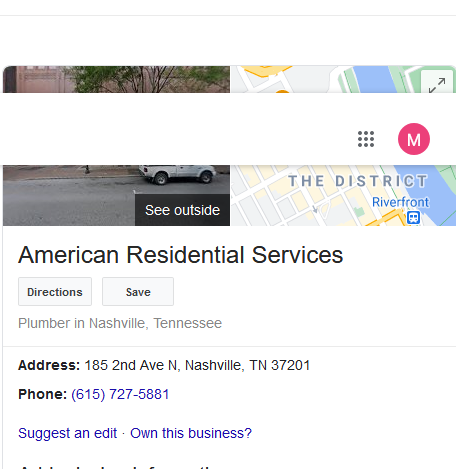Screen dimensions: 456x469
Task: Save American Residential Services
Action: (138, 292)
